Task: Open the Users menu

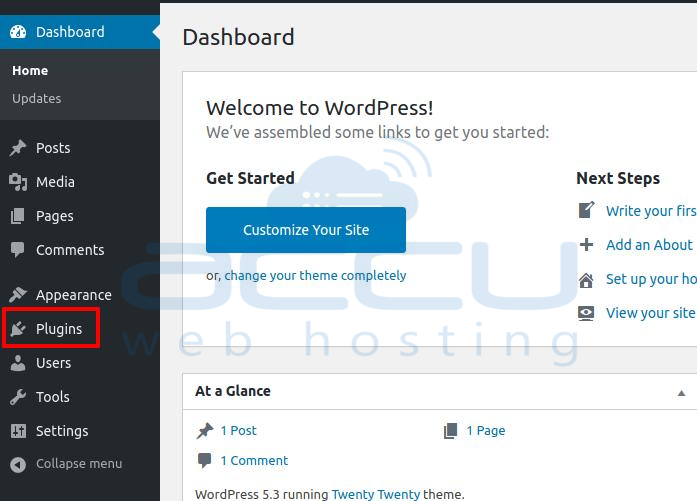Action: point(54,363)
